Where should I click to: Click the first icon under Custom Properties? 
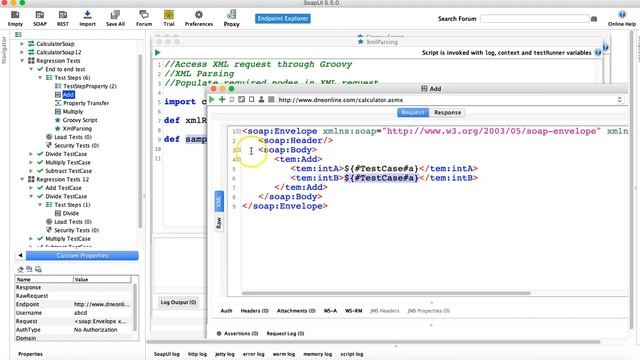pos(20,269)
